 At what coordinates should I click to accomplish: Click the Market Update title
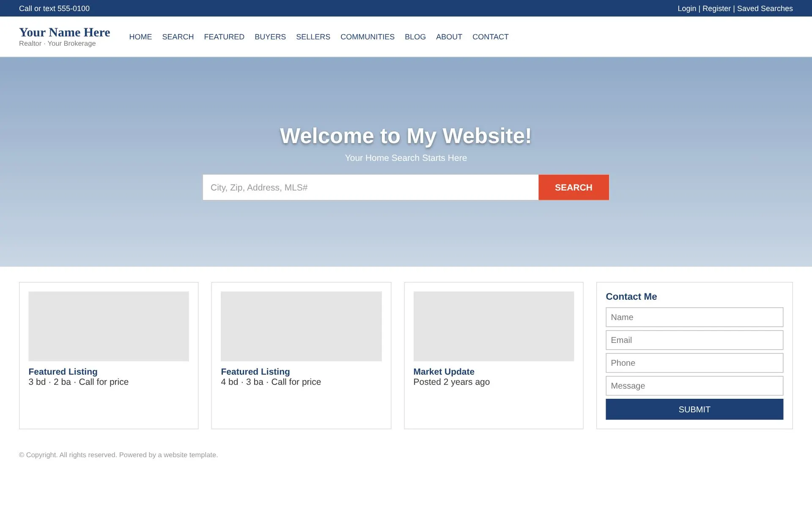click(444, 372)
